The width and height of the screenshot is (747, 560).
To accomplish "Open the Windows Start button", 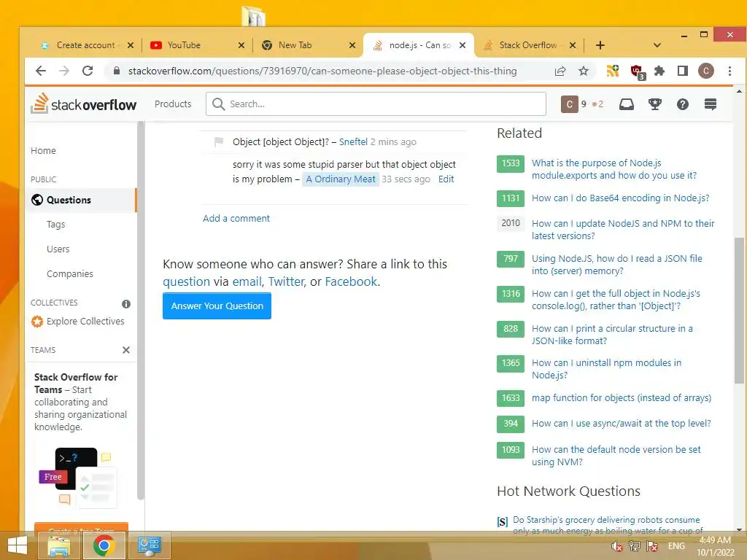I will [18, 545].
